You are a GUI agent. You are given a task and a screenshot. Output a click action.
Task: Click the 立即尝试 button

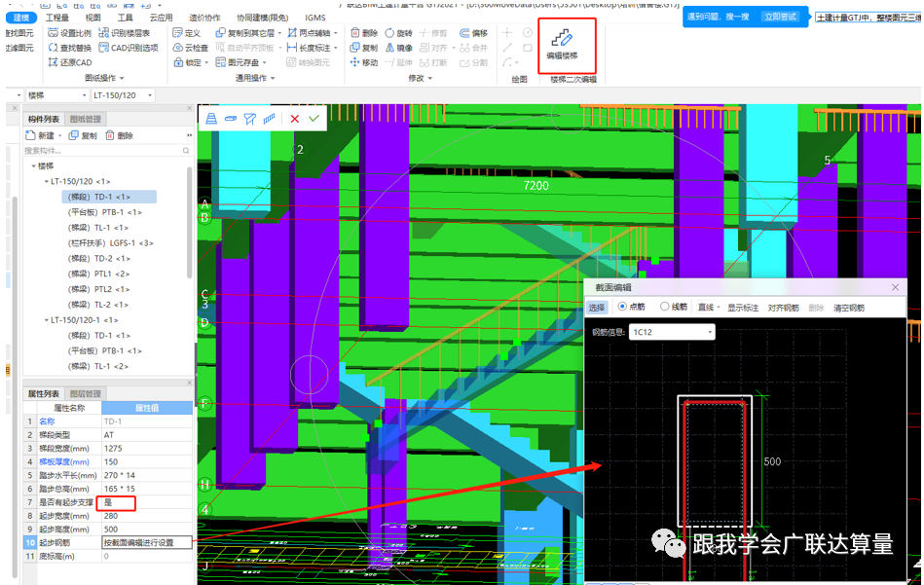pyautogui.click(x=780, y=17)
